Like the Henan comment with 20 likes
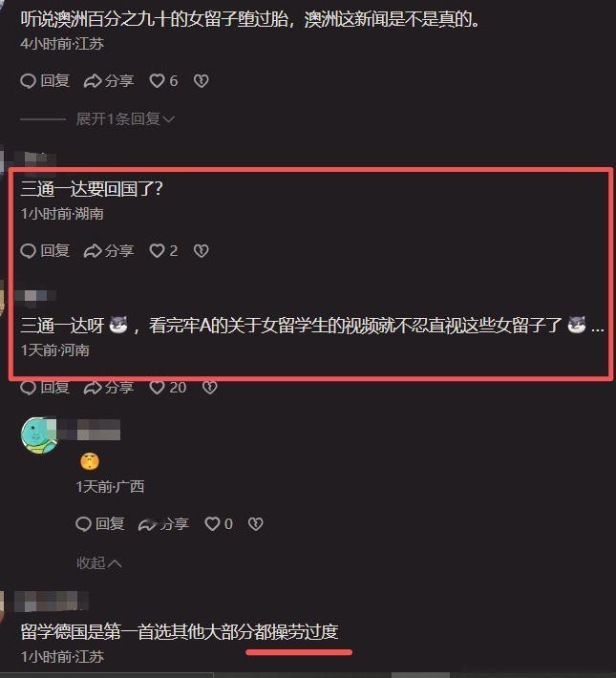 [168, 388]
